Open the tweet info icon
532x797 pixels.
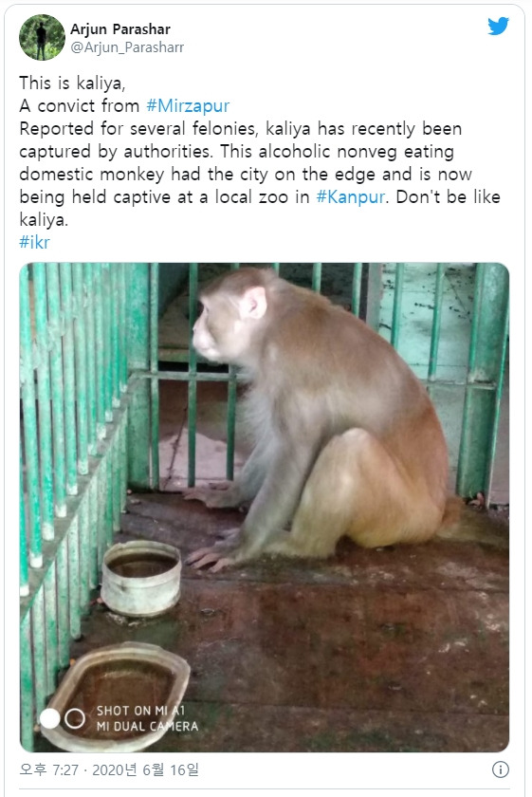(500, 769)
